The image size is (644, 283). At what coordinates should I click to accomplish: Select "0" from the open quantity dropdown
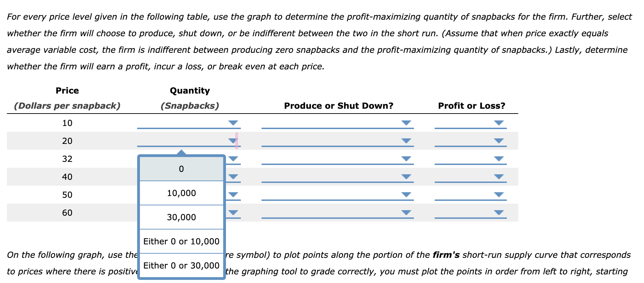[181, 169]
